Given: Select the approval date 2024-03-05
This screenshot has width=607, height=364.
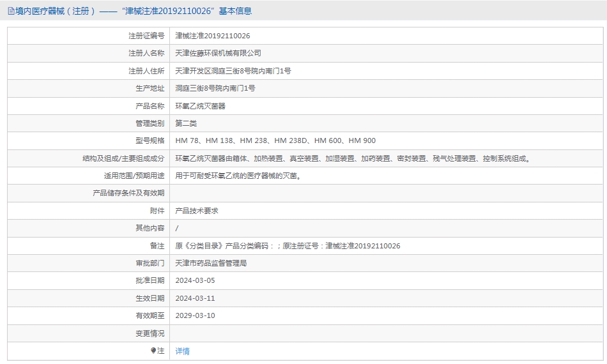Looking at the screenshot, I should (195, 280).
